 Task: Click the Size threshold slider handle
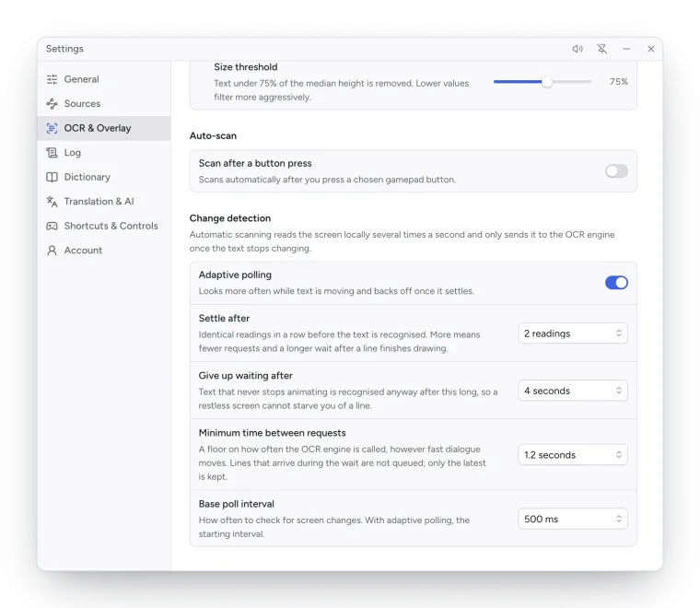coord(547,82)
